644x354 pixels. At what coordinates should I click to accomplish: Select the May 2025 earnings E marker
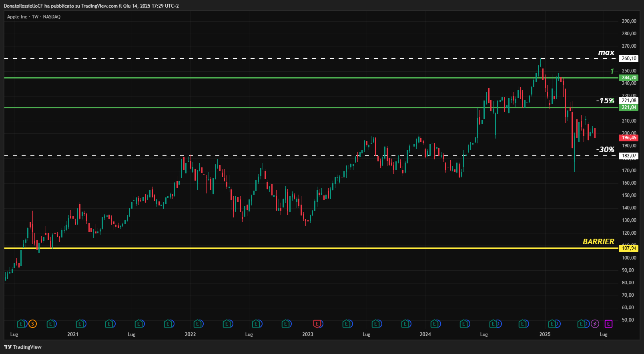point(582,324)
